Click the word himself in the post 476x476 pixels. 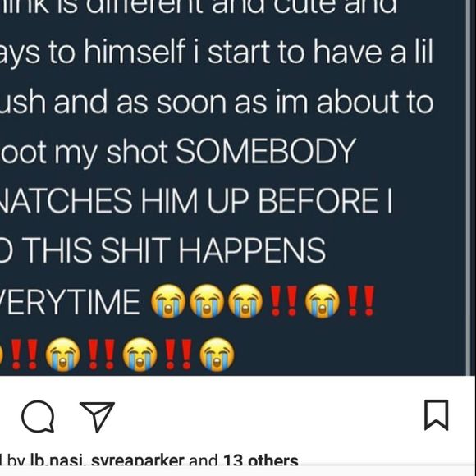pyautogui.click(x=135, y=52)
